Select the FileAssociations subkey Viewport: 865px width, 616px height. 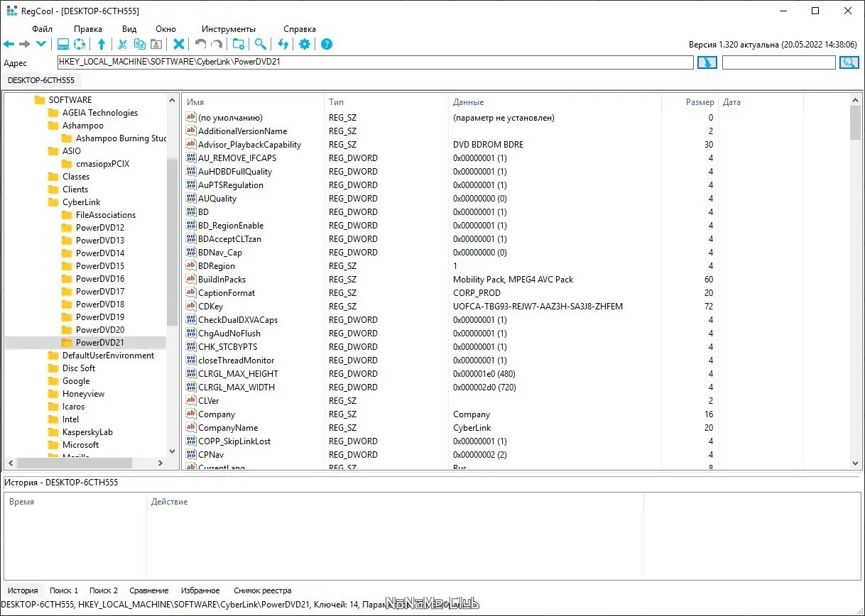[x=105, y=215]
